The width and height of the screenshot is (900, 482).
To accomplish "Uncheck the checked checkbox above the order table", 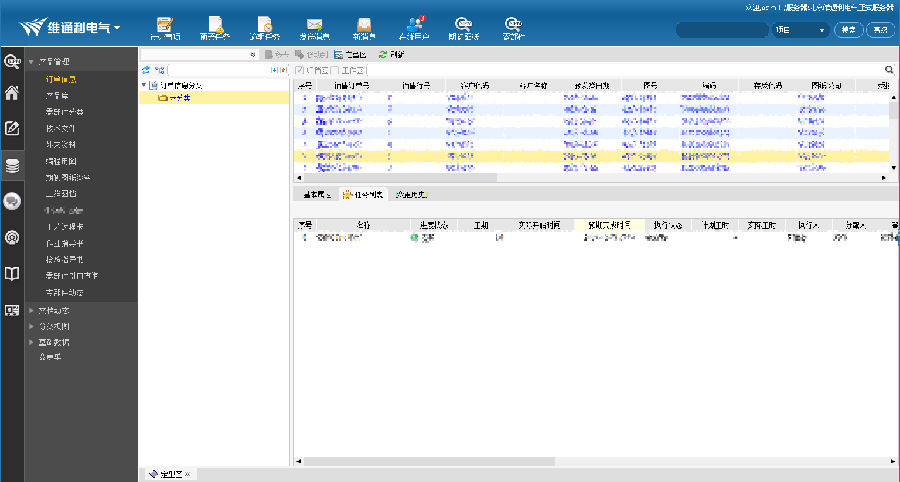I will coord(300,70).
